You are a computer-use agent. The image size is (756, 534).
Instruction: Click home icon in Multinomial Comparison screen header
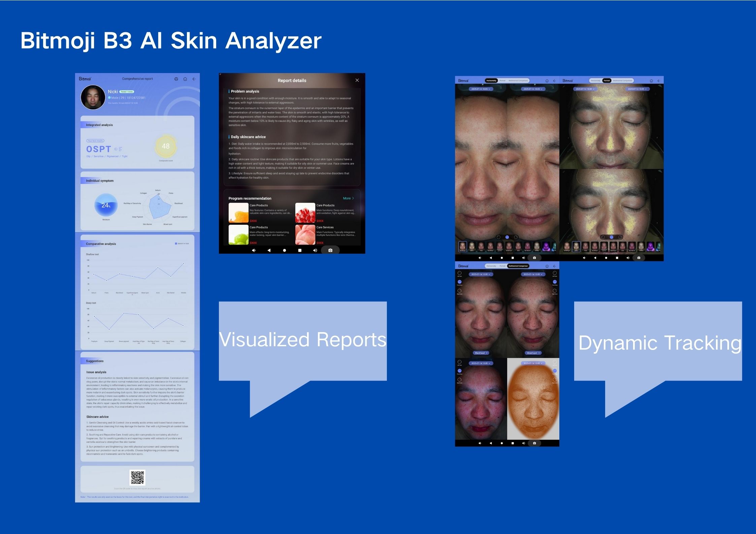(547, 266)
